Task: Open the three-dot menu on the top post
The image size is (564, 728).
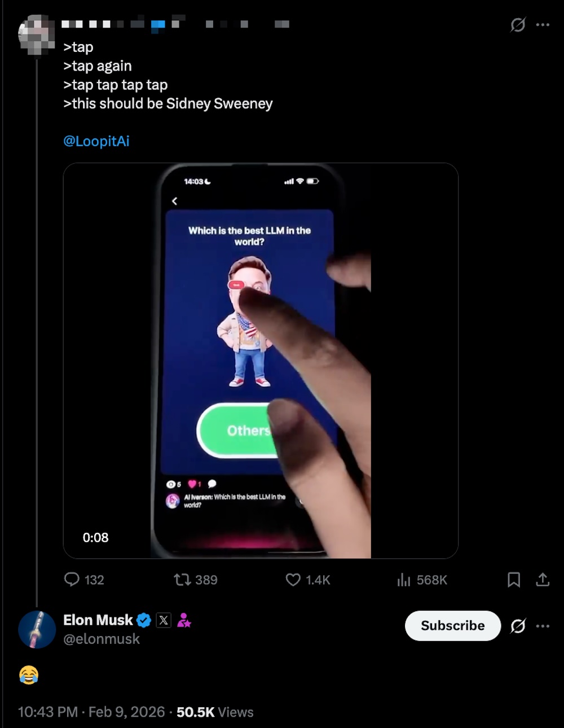Action: pyautogui.click(x=543, y=25)
